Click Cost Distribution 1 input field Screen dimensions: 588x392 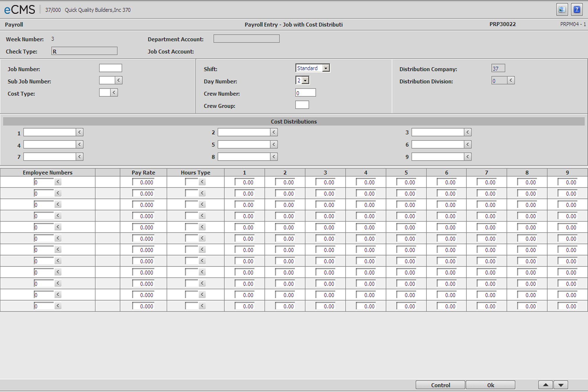(x=50, y=132)
